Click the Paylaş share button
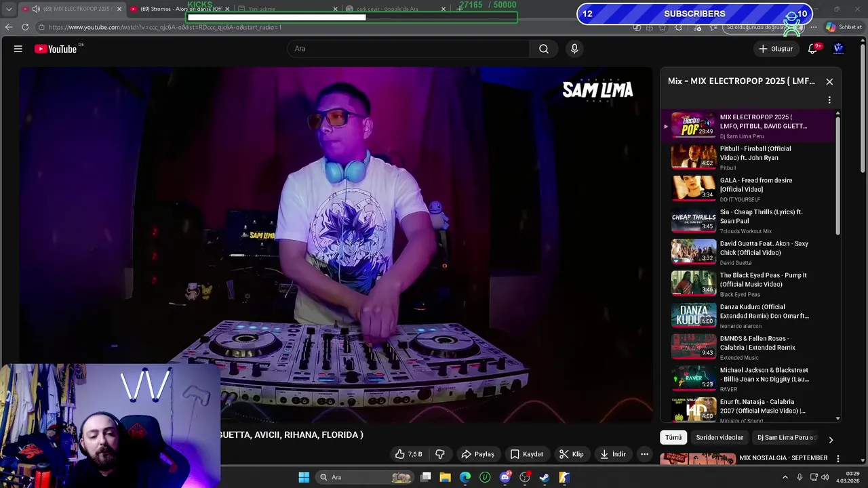This screenshot has height=488, width=868. (x=477, y=454)
